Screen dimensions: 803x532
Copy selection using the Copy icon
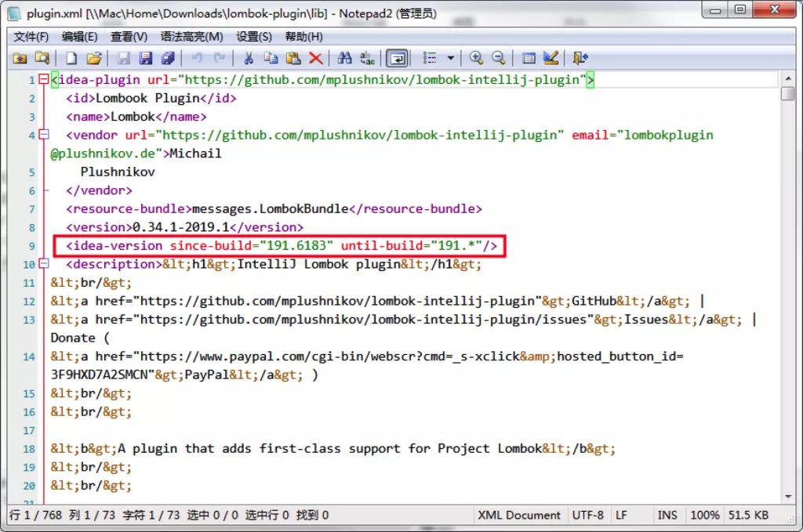pyautogui.click(x=271, y=58)
